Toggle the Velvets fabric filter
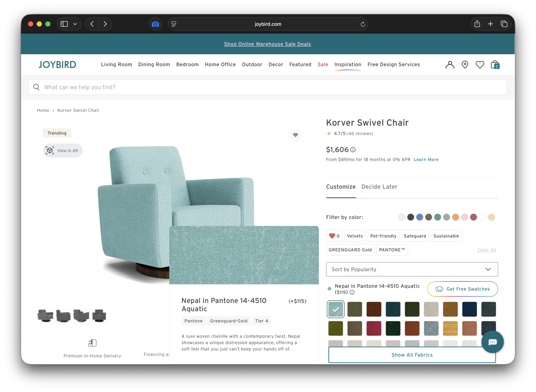This screenshot has width=536, height=392. (x=355, y=236)
